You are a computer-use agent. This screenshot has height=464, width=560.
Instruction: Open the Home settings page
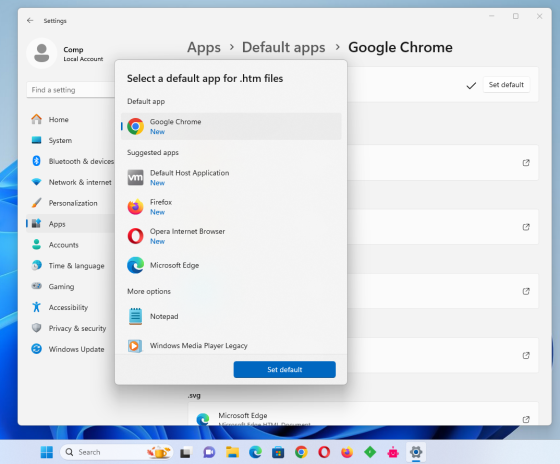(70, 119)
